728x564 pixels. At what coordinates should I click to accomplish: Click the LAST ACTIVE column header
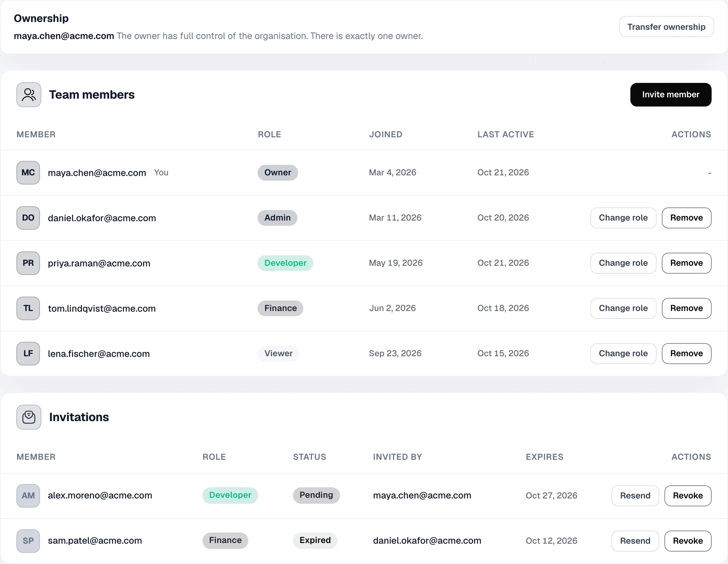point(506,134)
